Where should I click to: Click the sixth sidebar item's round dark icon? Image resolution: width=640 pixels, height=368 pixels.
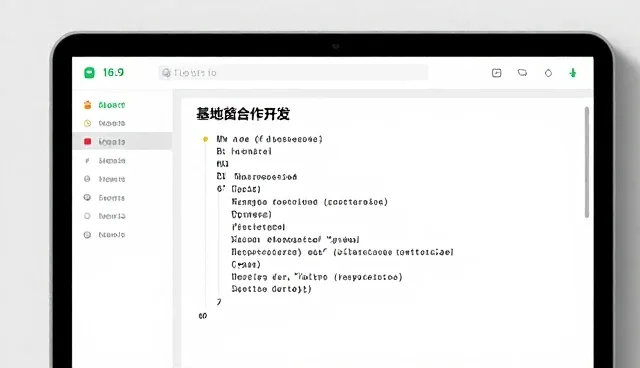point(87,197)
